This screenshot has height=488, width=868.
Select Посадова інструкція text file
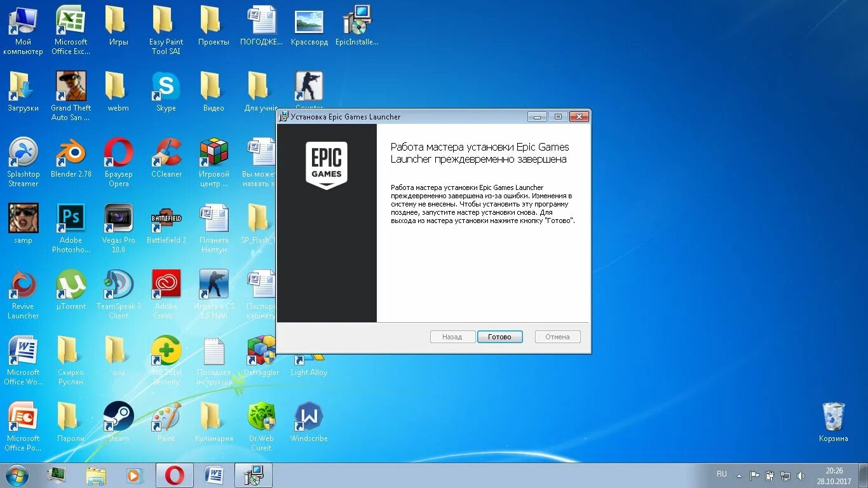click(x=214, y=360)
